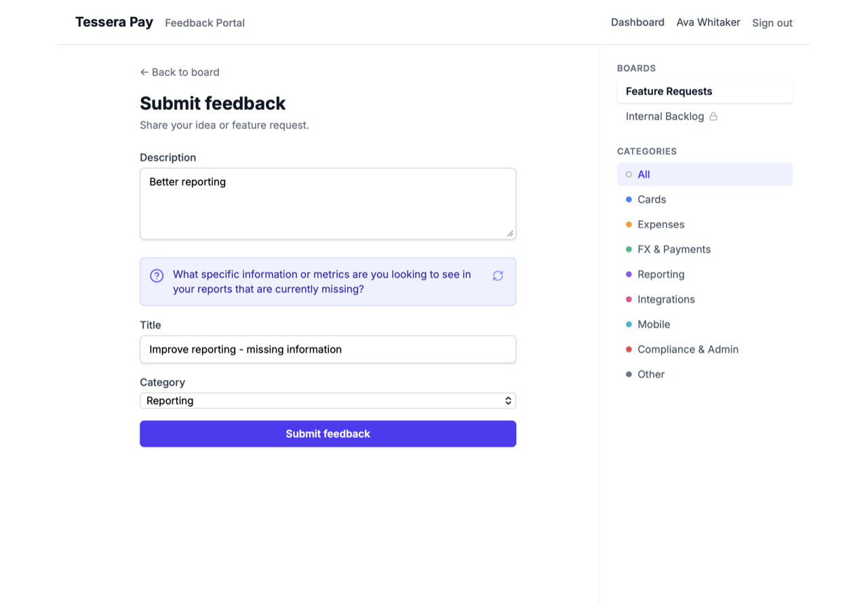This screenshot has height=603, width=868.
Task: Click the Tessera Pay logo text
Action: coord(114,22)
